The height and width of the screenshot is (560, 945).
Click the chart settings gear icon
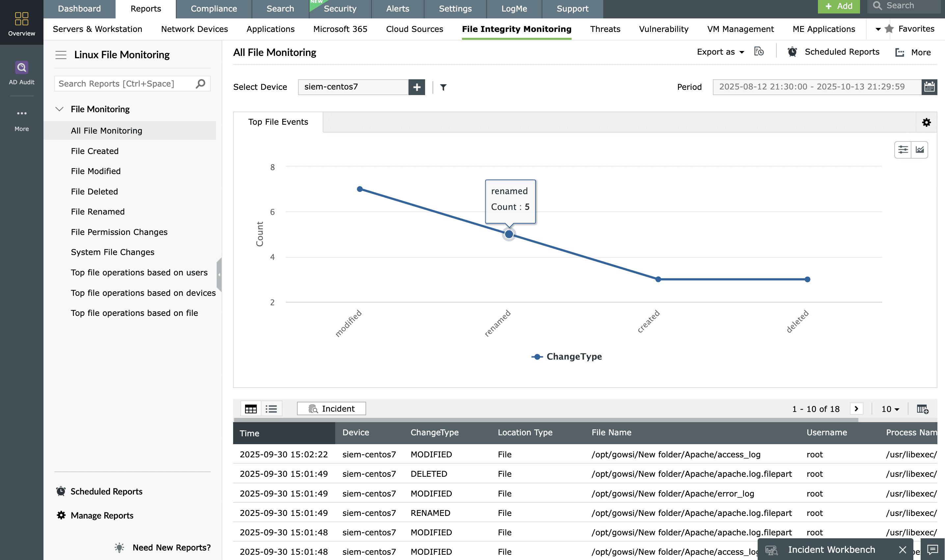tap(926, 122)
